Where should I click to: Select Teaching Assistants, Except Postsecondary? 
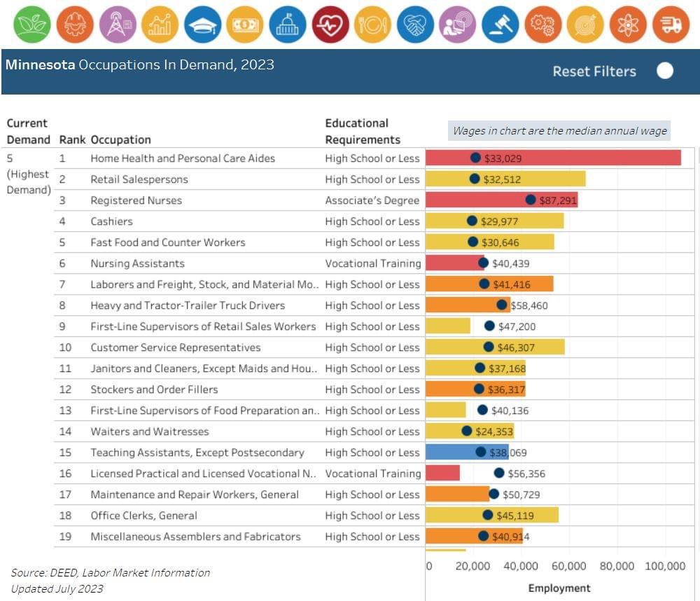pos(197,453)
